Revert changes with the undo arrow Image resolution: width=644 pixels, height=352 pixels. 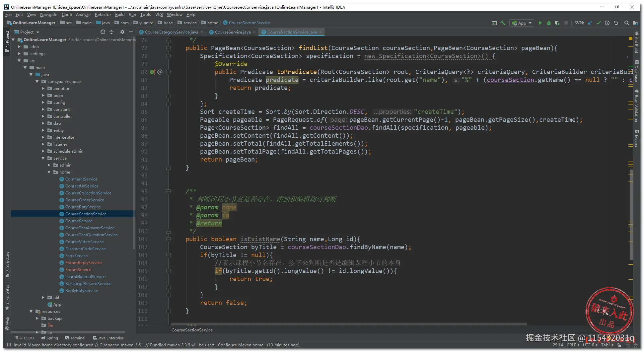pyautogui.click(x=616, y=23)
